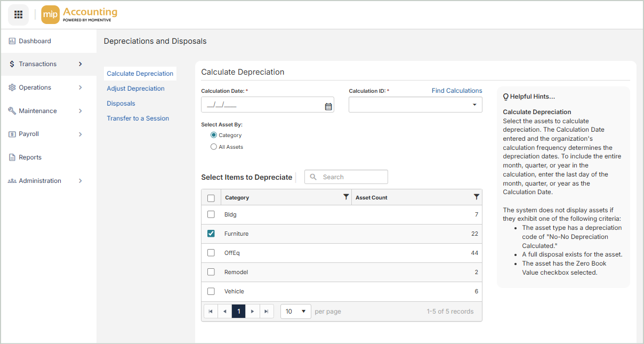644x344 pixels.
Task: Uncheck the Furniture category checkbox
Action: point(211,234)
